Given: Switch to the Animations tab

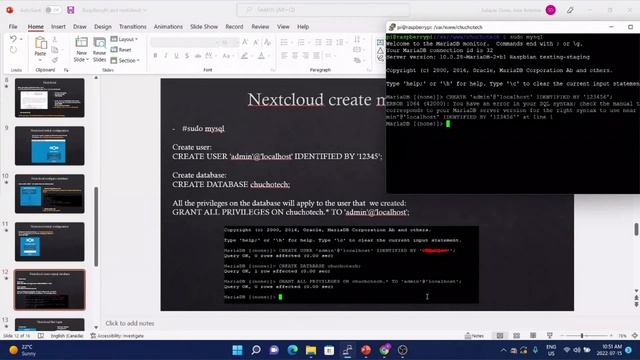Looking at the screenshot, I should (x=168, y=27).
